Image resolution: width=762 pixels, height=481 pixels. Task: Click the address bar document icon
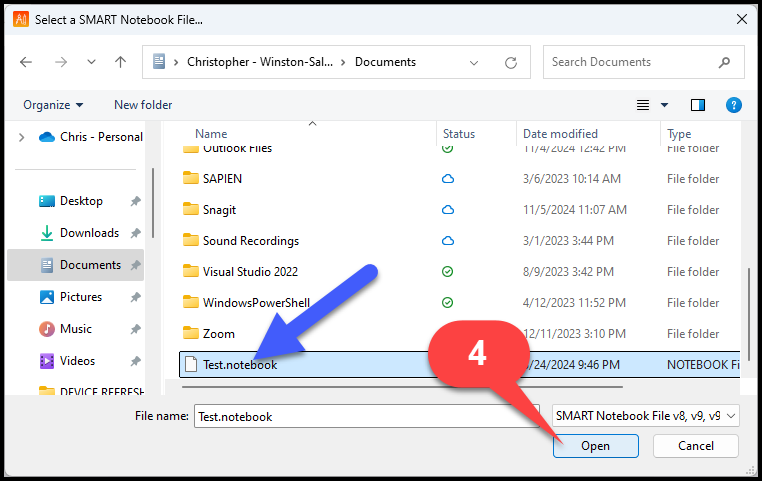click(159, 62)
